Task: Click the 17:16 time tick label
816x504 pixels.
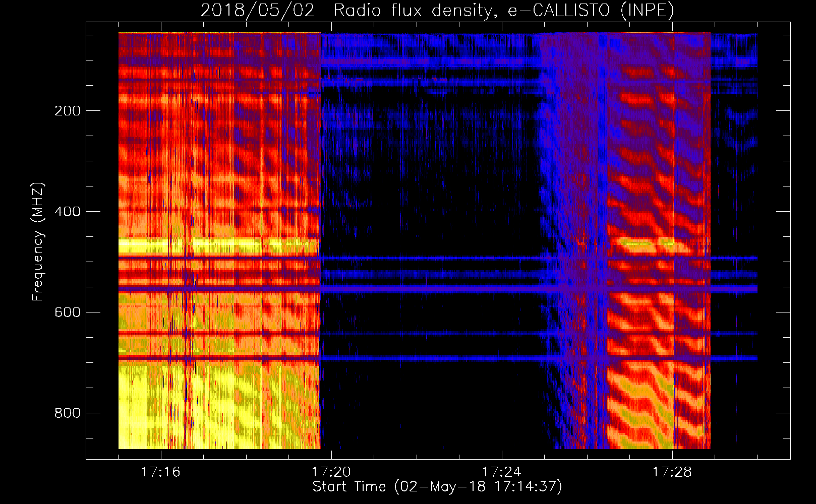Action: [x=161, y=472]
